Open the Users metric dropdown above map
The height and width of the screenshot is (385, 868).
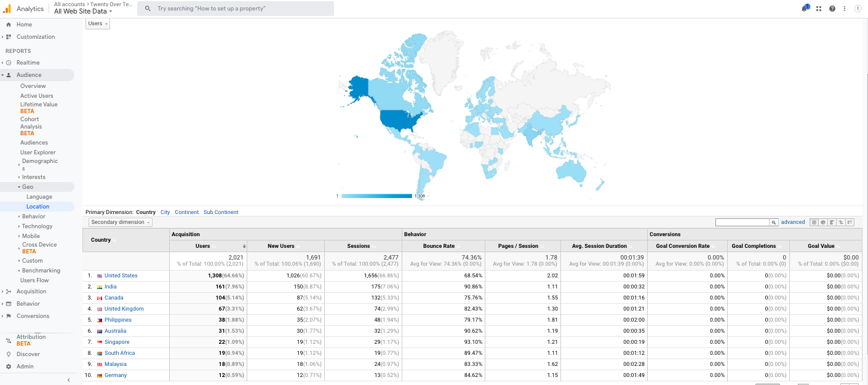pos(98,23)
